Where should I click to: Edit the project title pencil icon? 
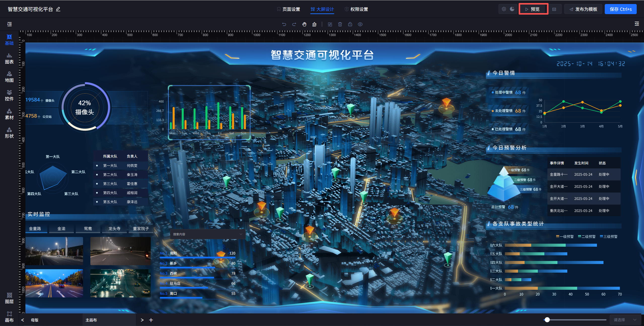pos(58,9)
